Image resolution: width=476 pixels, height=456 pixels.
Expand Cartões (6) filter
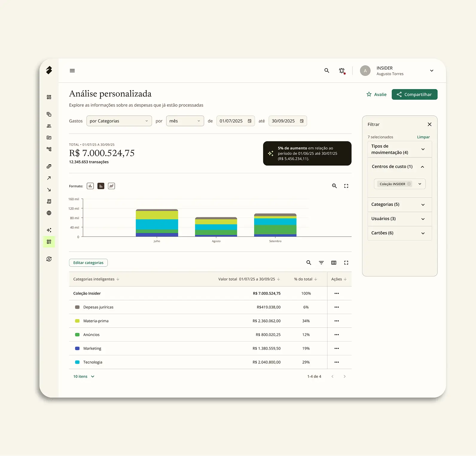pyautogui.click(x=400, y=233)
